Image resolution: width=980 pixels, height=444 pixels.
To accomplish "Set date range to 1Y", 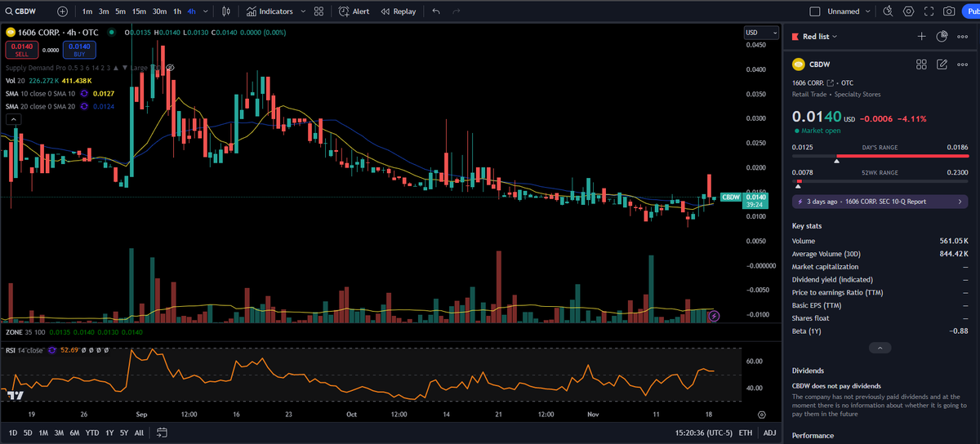I will [x=109, y=433].
